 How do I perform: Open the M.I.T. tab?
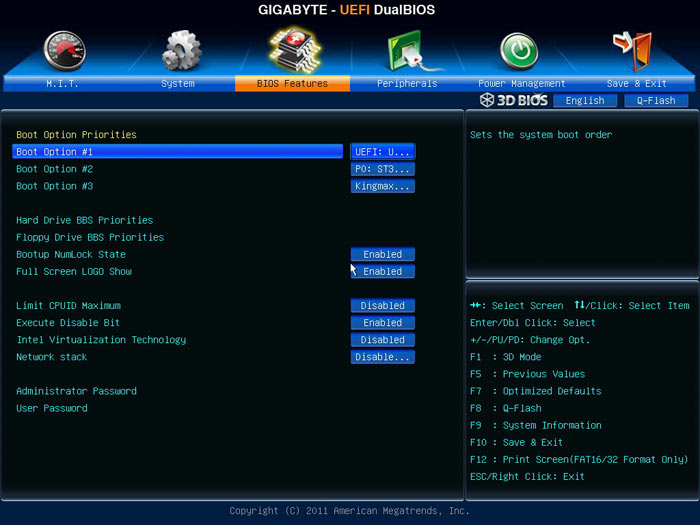click(62, 83)
